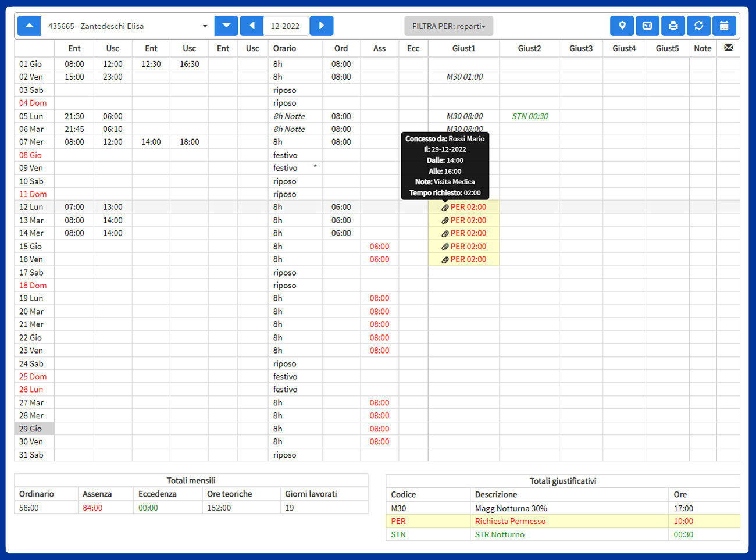756x560 pixels.
Task: Advance to next month arrow
Action: pos(322,26)
